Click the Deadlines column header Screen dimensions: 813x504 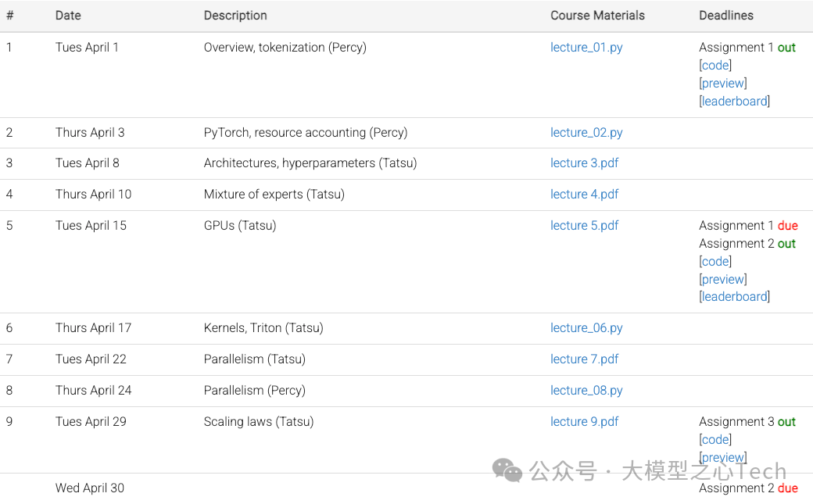(726, 16)
